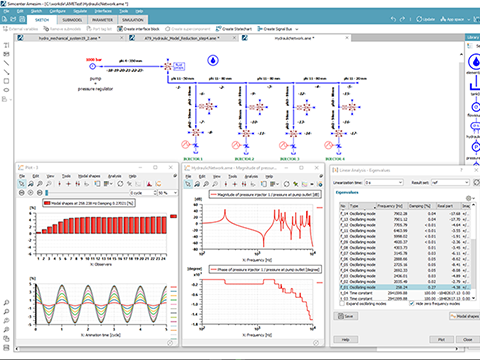Sort eigenvalues table by Damping [%] column
Viewport: 480px width, 360px height.
click(x=422, y=206)
